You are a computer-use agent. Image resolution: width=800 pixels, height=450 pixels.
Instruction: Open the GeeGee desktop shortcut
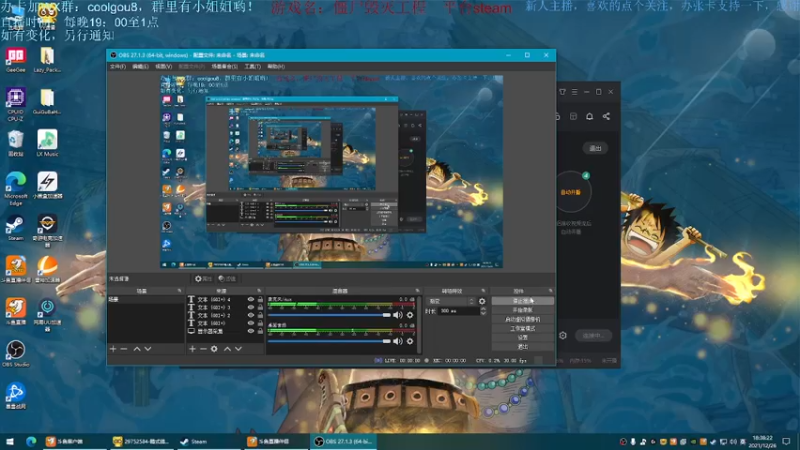click(15, 60)
